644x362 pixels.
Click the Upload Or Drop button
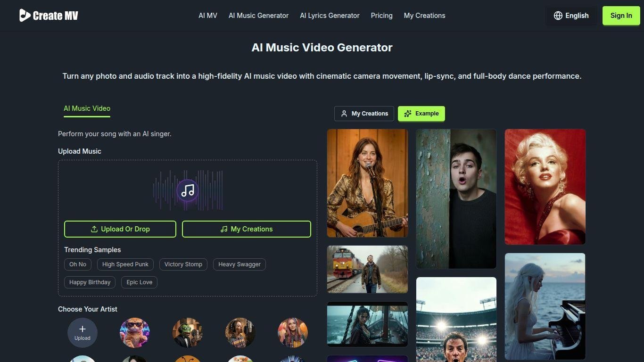point(120,229)
